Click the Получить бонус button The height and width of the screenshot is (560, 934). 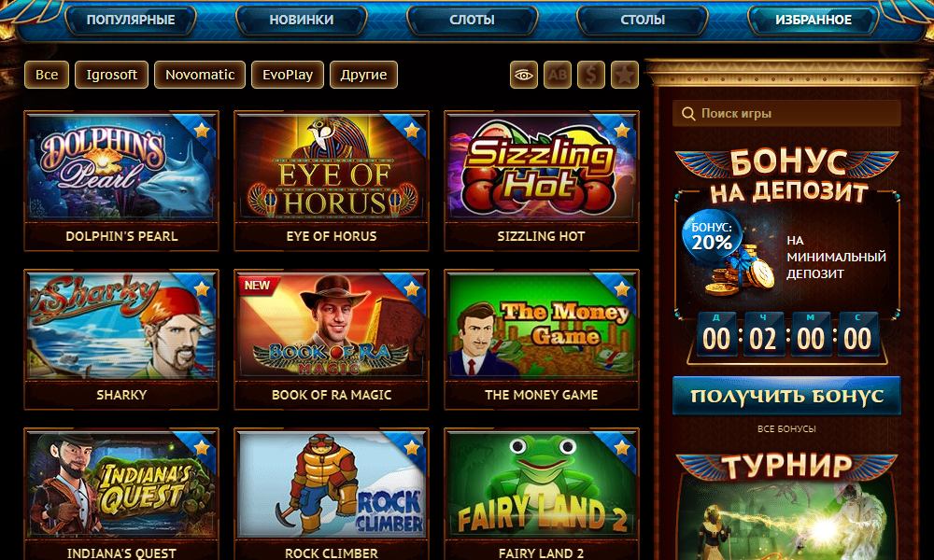click(786, 396)
